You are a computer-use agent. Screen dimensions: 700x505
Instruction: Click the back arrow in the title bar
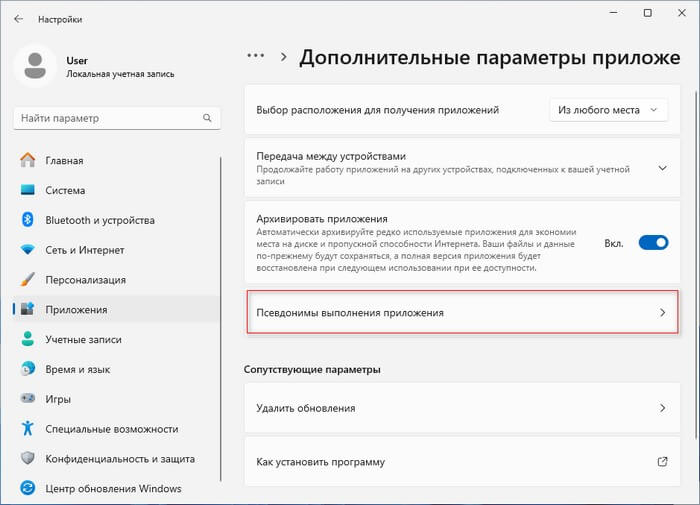pos(19,19)
